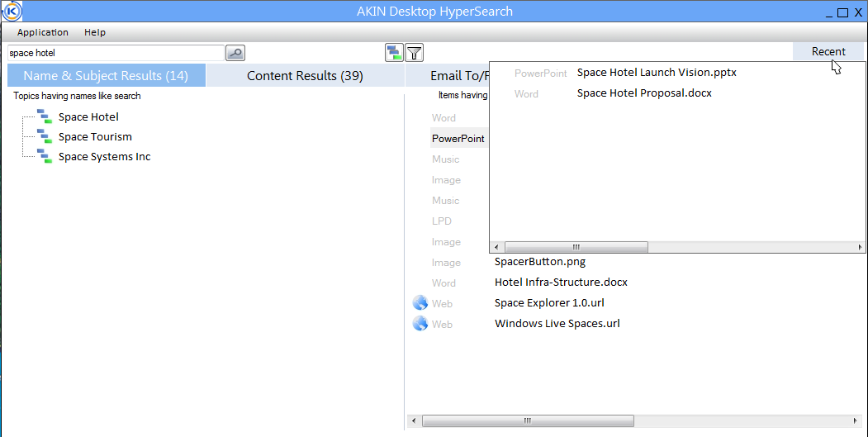Image resolution: width=868 pixels, height=437 pixels.
Task: Select the Space Tourism topic
Action: pyautogui.click(x=95, y=137)
